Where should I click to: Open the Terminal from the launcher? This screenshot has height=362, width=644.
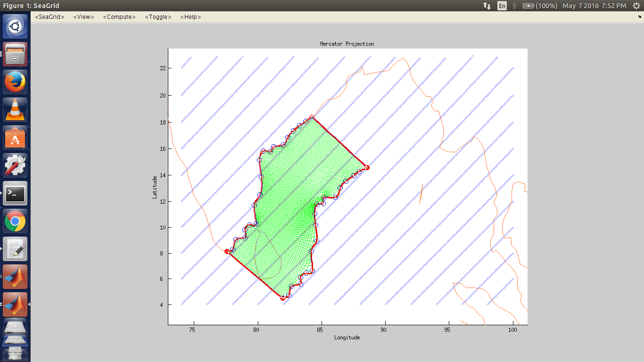coord(15,193)
